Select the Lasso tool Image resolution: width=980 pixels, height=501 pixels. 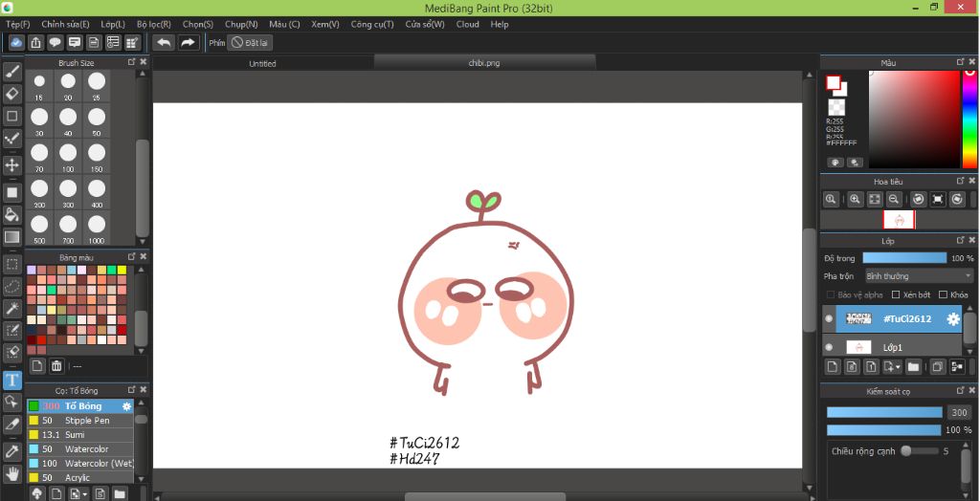[x=11, y=286]
